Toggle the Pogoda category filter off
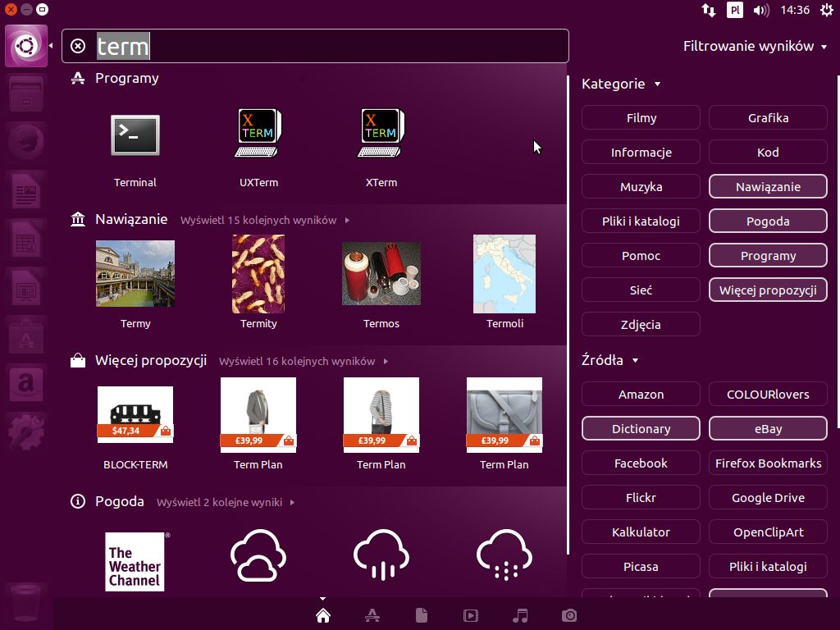840x630 pixels. (x=768, y=221)
